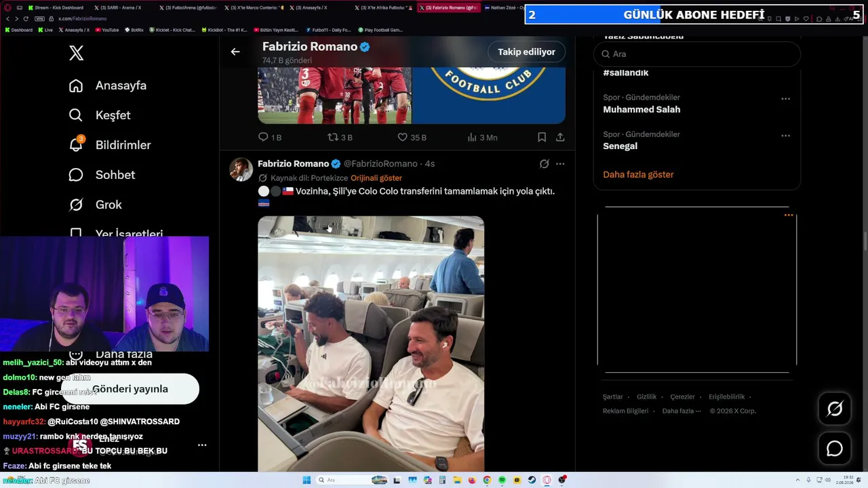Click the browser forward arrow
Screen dimensions: 868x488
click(x=16, y=18)
